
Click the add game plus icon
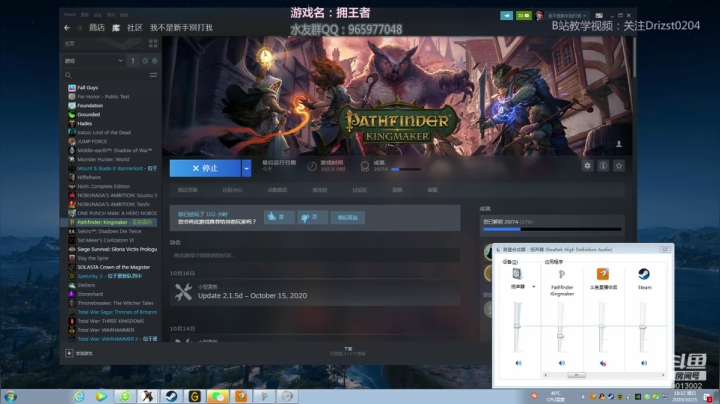point(69,353)
